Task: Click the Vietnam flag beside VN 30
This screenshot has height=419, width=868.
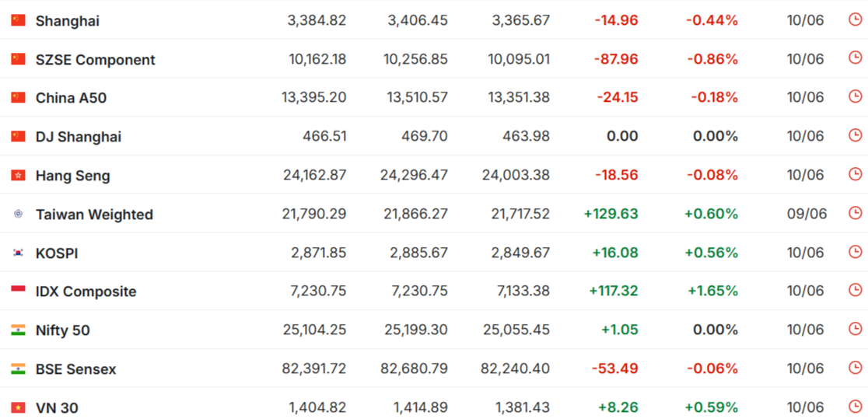Action: (x=18, y=408)
